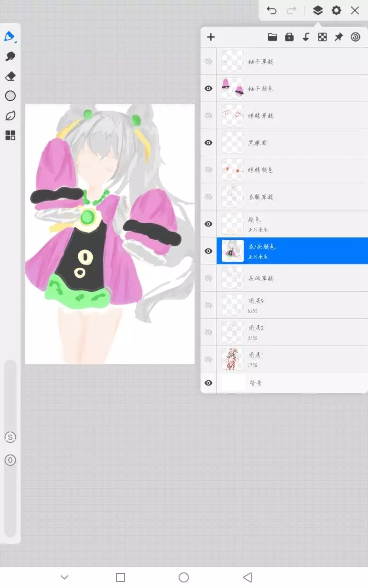This screenshot has width=368, height=588.
Task: Select the 肤色 layer
Action: click(x=285, y=224)
